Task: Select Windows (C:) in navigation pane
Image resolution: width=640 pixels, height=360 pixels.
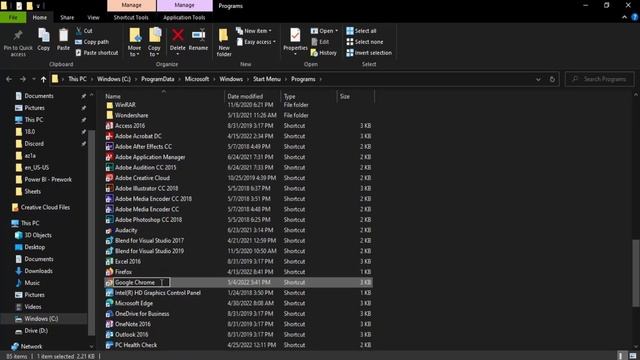Action: (41, 319)
